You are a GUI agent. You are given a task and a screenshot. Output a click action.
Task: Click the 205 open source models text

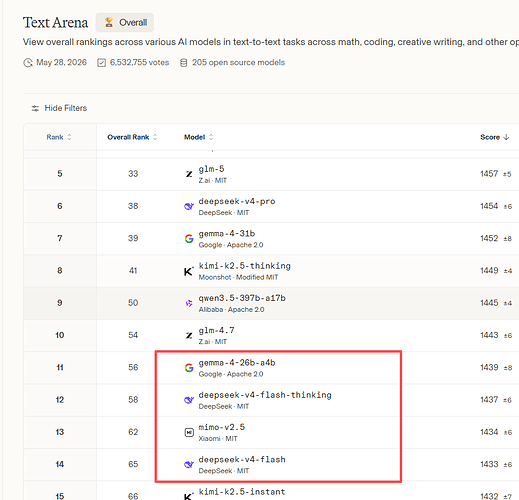coord(238,63)
